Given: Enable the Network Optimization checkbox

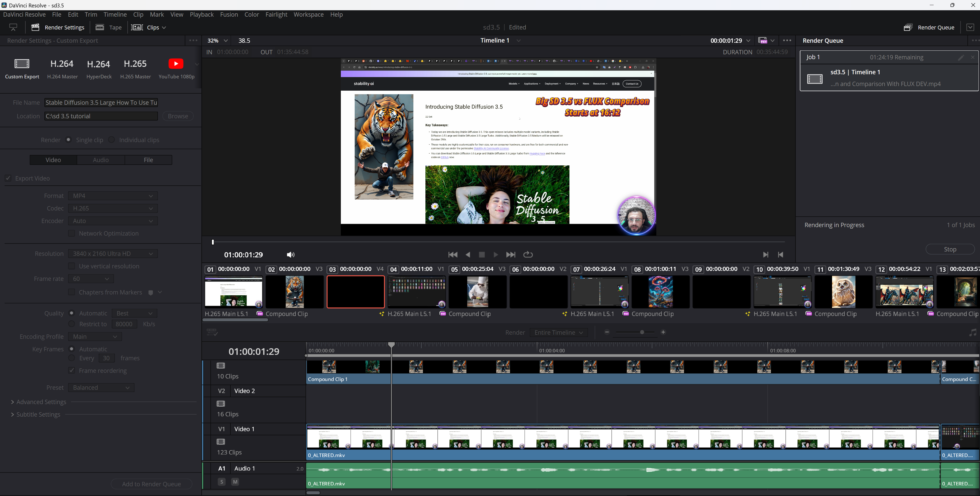Looking at the screenshot, I should [x=72, y=233].
